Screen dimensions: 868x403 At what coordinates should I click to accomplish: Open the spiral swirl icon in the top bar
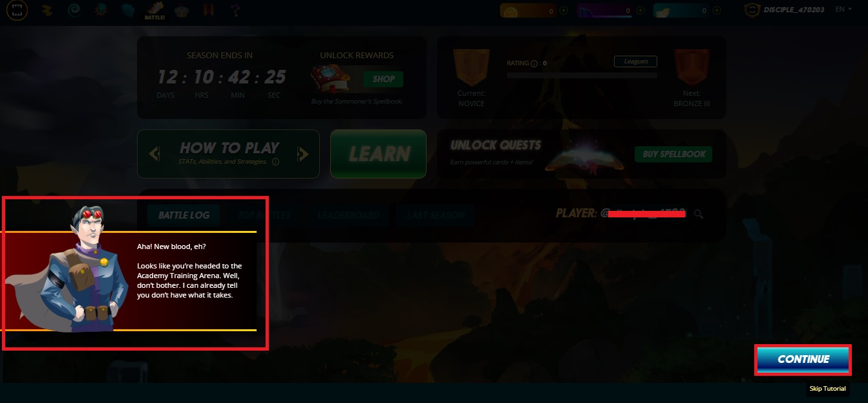[72, 10]
